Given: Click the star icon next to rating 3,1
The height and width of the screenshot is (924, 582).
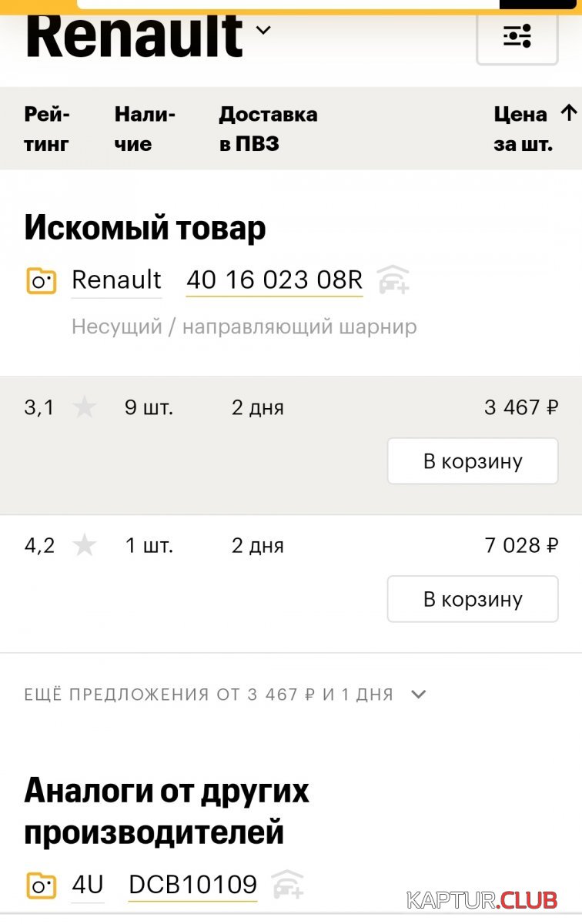Looking at the screenshot, I should (84, 407).
